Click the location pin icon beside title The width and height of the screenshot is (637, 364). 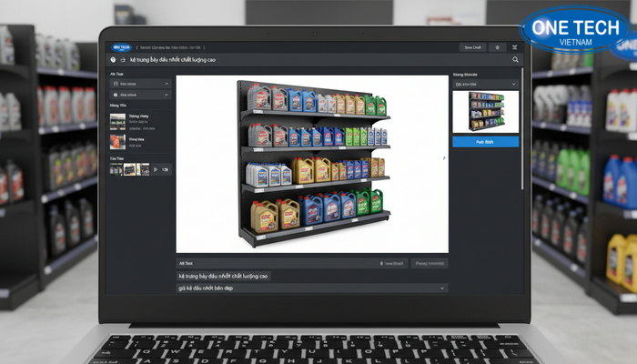click(x=114, y=60)
